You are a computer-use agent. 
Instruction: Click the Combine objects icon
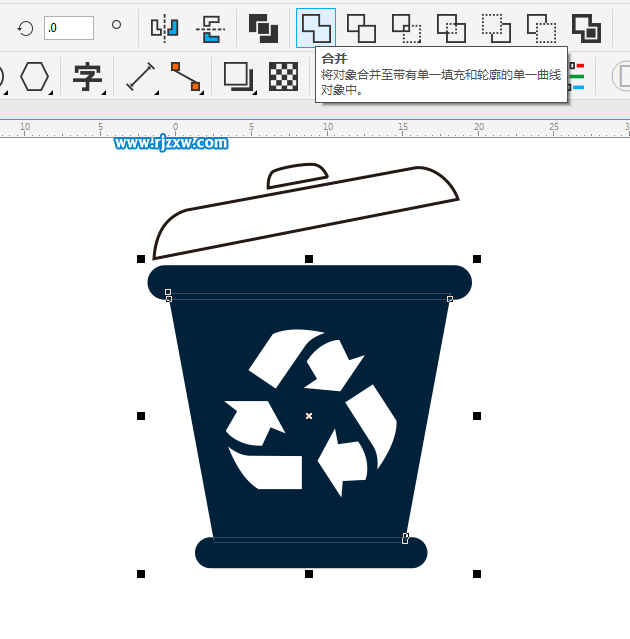263,27
